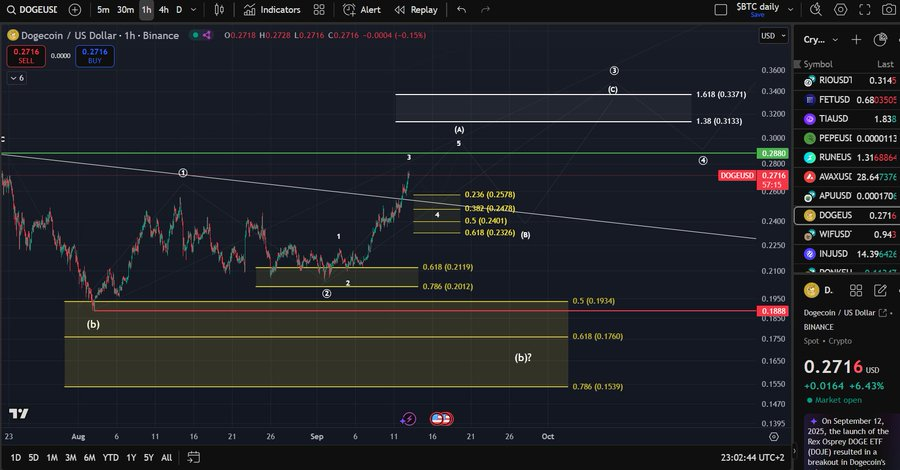
Task: Set chart range to YTD
Action: pos(110,457)
